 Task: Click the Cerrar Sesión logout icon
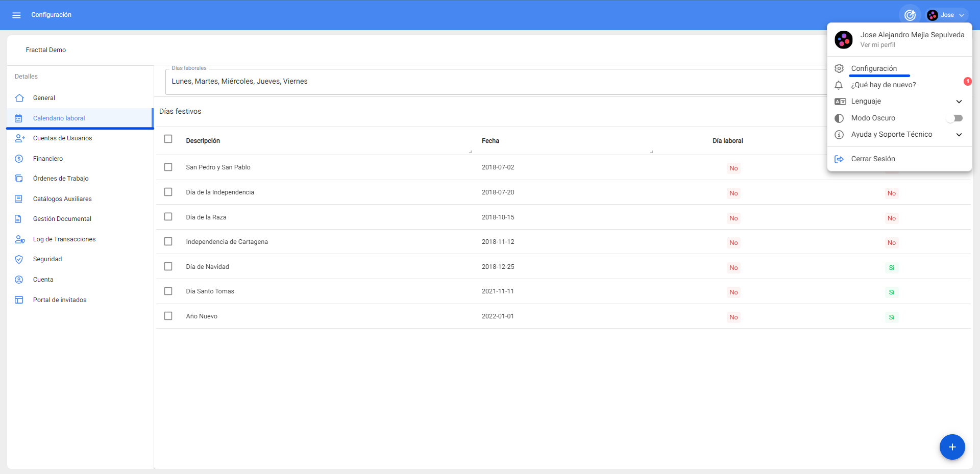pos(839,159)
